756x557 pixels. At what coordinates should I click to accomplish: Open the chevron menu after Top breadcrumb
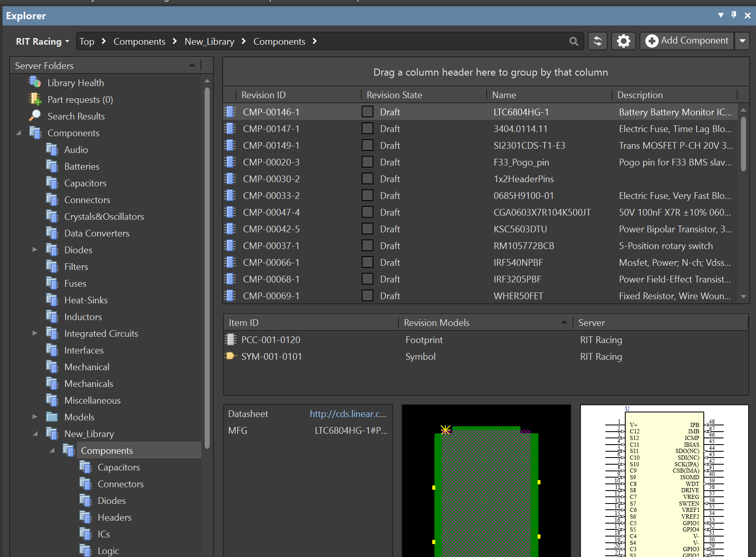104,41
